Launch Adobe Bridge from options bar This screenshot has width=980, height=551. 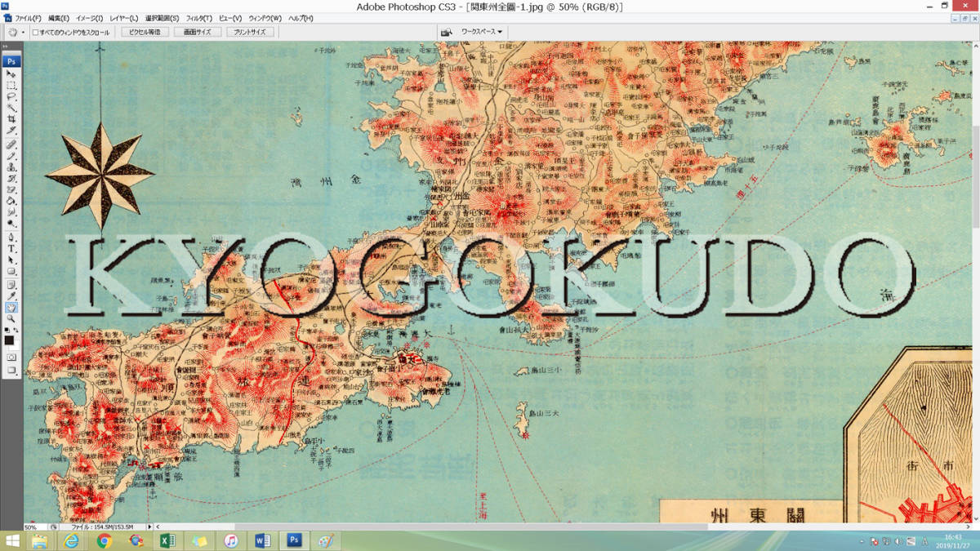pyautogui.click(x=447, y=32)
